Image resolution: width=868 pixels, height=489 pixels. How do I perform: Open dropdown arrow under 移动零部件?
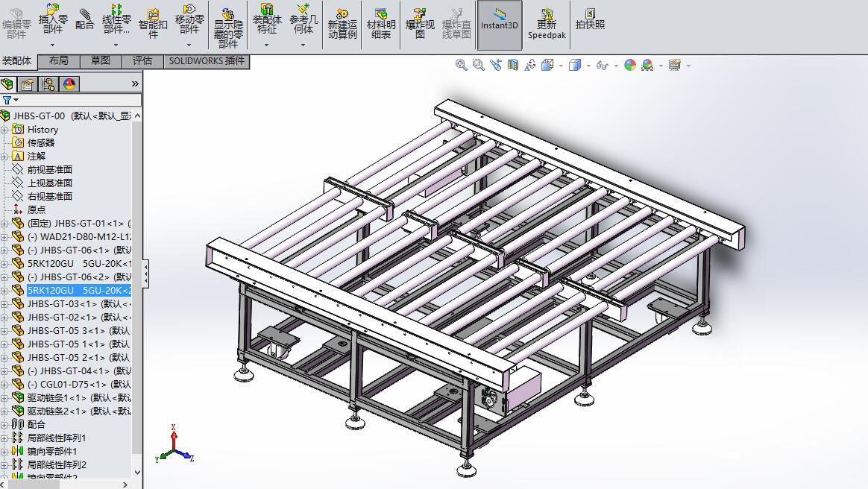pyautogui.click(x=189, y=45)
